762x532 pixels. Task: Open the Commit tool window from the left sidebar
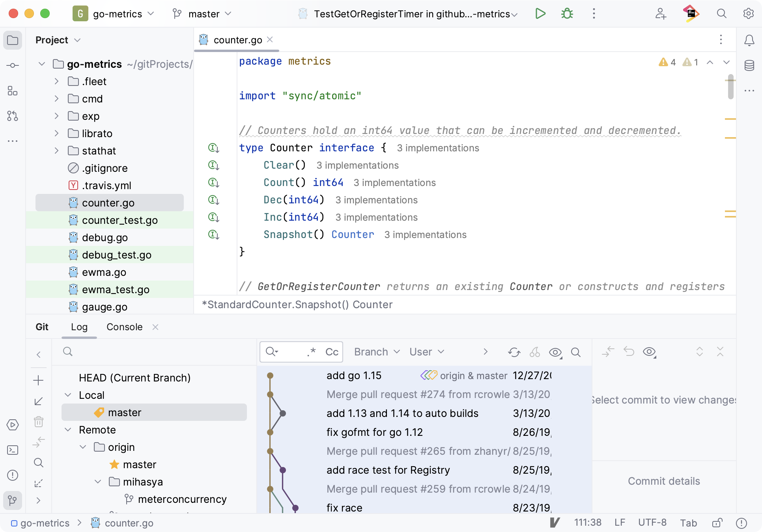coord(13,65)
